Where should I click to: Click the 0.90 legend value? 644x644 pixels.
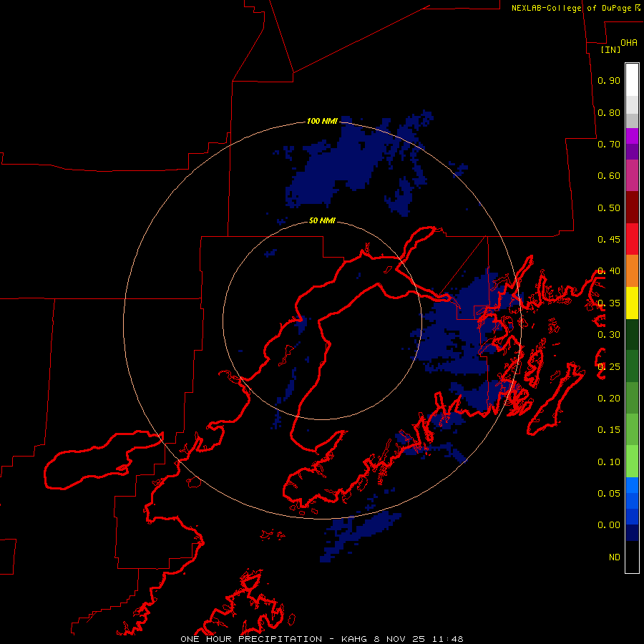[609, 80]
